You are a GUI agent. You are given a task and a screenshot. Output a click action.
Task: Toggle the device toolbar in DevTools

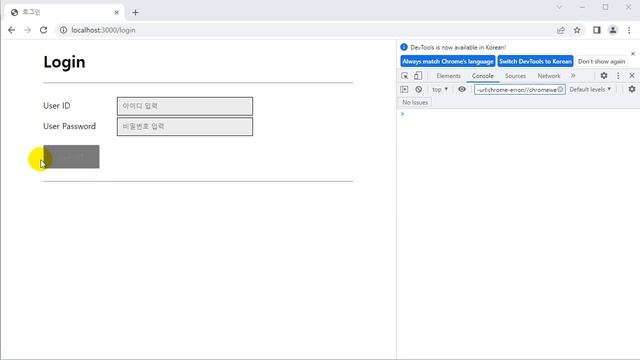click(x=418, y=76)
